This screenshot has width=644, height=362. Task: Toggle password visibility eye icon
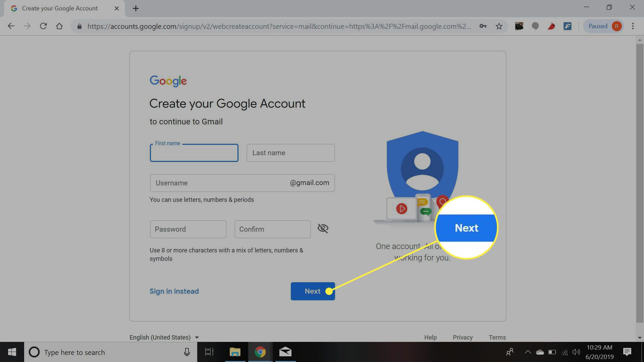click(323, 229)
